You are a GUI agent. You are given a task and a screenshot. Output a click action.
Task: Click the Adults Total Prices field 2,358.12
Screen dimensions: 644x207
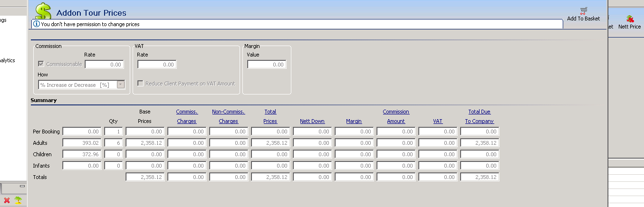pyautogui.click(x=270, y=143)
